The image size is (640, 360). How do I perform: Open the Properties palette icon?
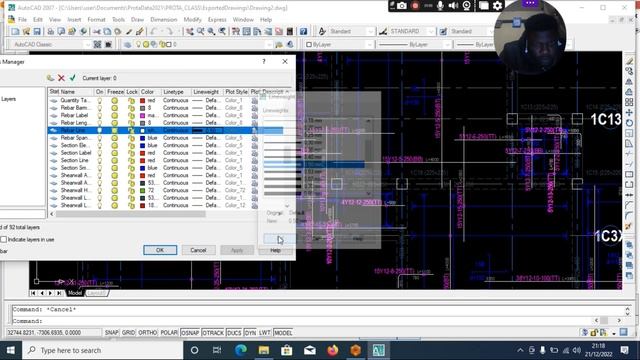tap(236, 31)
